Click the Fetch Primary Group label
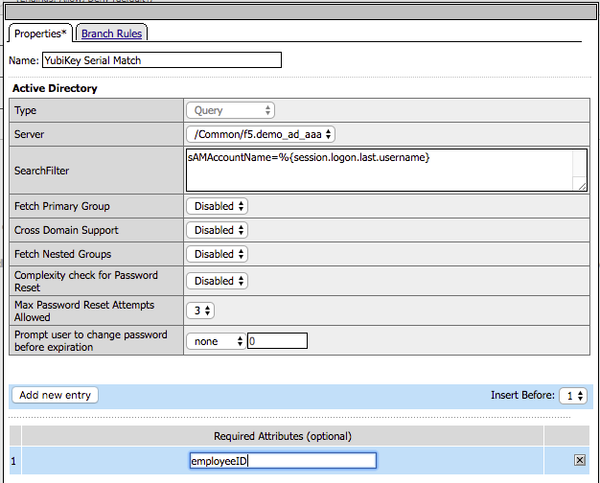 [62, 206]
